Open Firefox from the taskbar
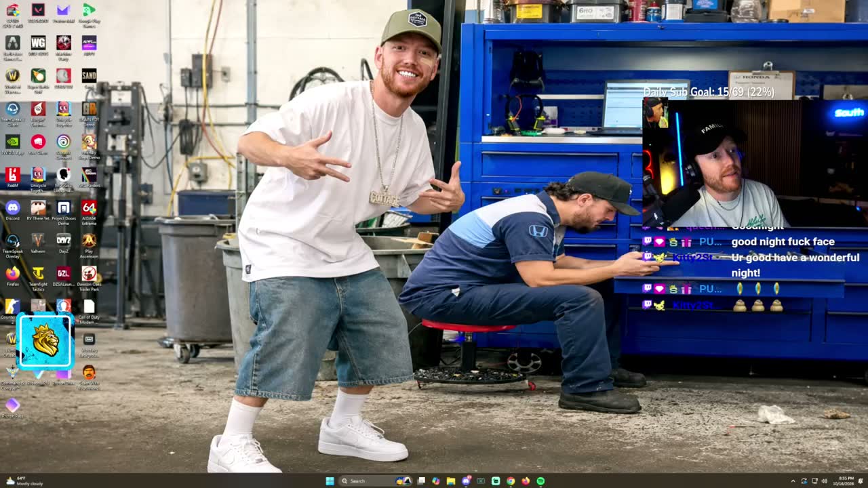The width and height of the screenshot is (868, 488). click(526, 481)
